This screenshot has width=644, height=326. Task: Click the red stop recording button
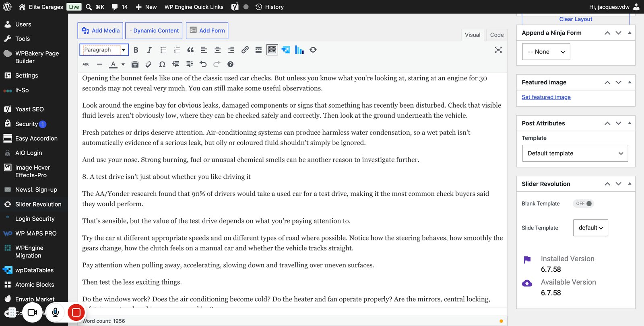[x=76, y=312]
